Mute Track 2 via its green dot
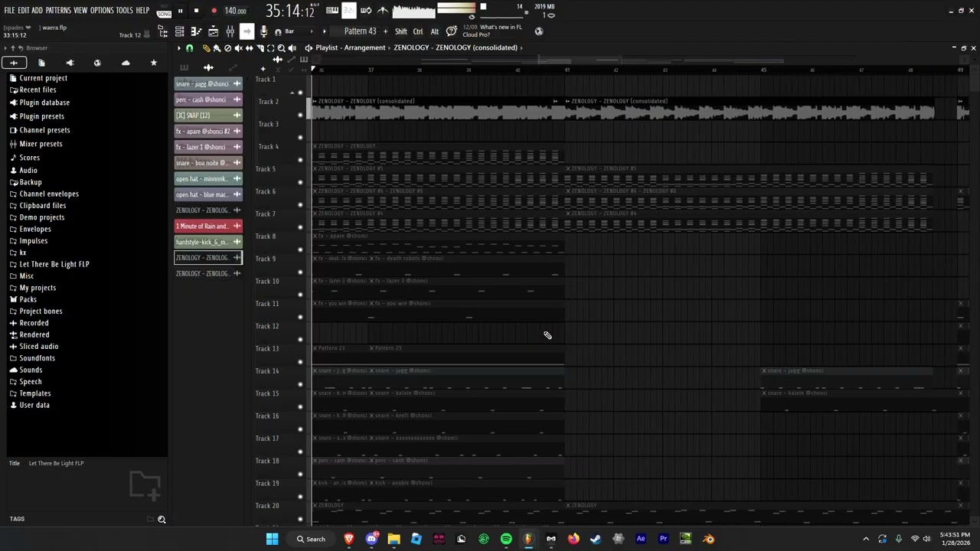This screenshot has width=980, height=551. point(300,115)
